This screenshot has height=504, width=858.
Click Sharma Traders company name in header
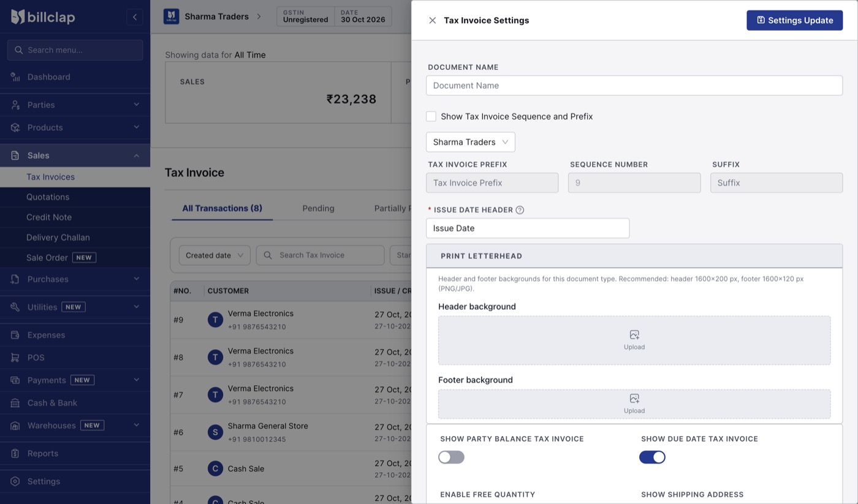216,17
